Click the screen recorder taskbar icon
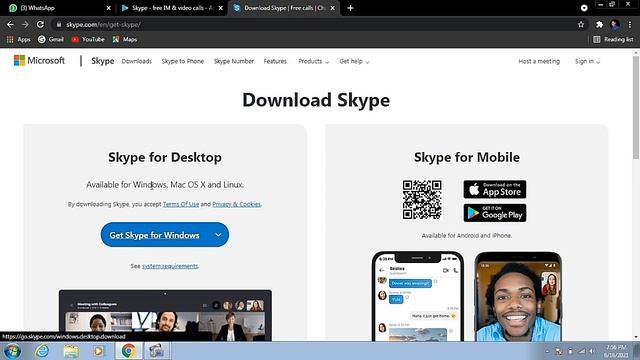The width and height of the screenshot is (640, 360). (x=156, y=351)
